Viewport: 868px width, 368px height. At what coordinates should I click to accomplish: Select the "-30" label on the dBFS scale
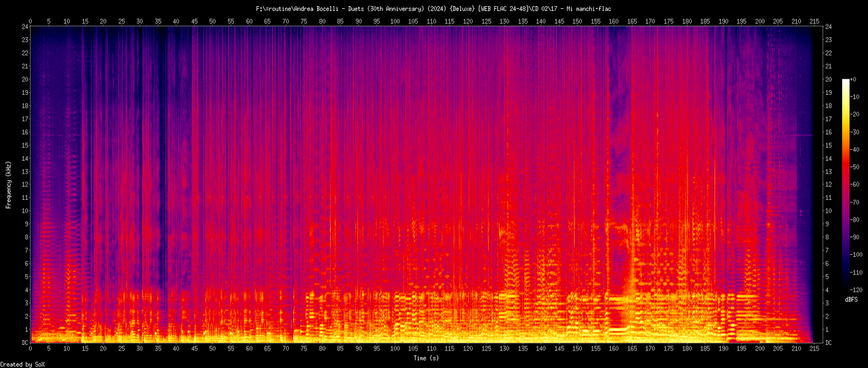(856, 131)
